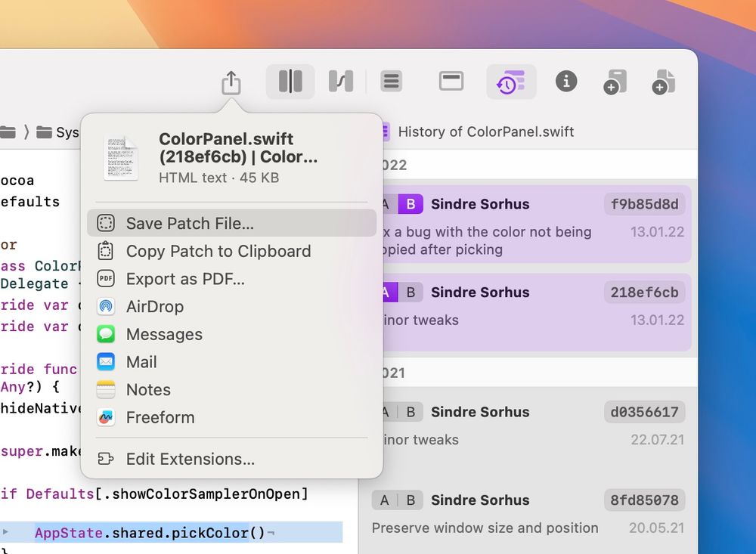Choose Copy Patch to Clipboard
The image size is (756, 554).
pyautogui.click(x=231, y=251)
